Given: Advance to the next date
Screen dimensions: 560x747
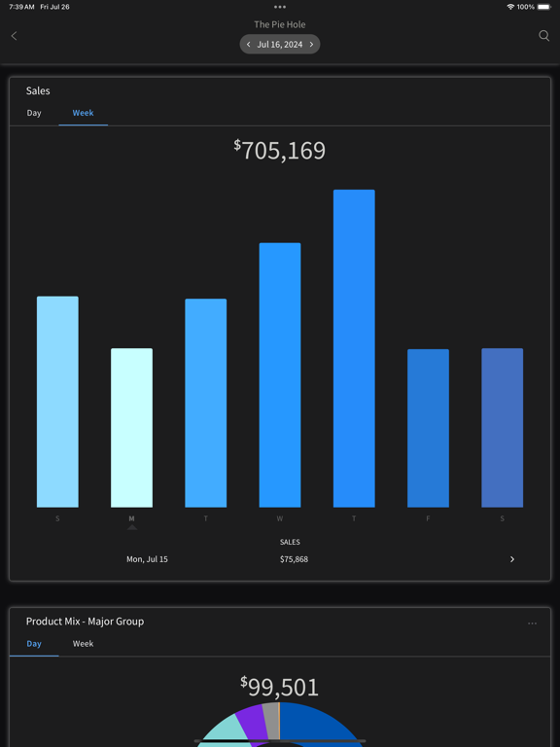Looking at the screenshot, I should tap(311, 45).
